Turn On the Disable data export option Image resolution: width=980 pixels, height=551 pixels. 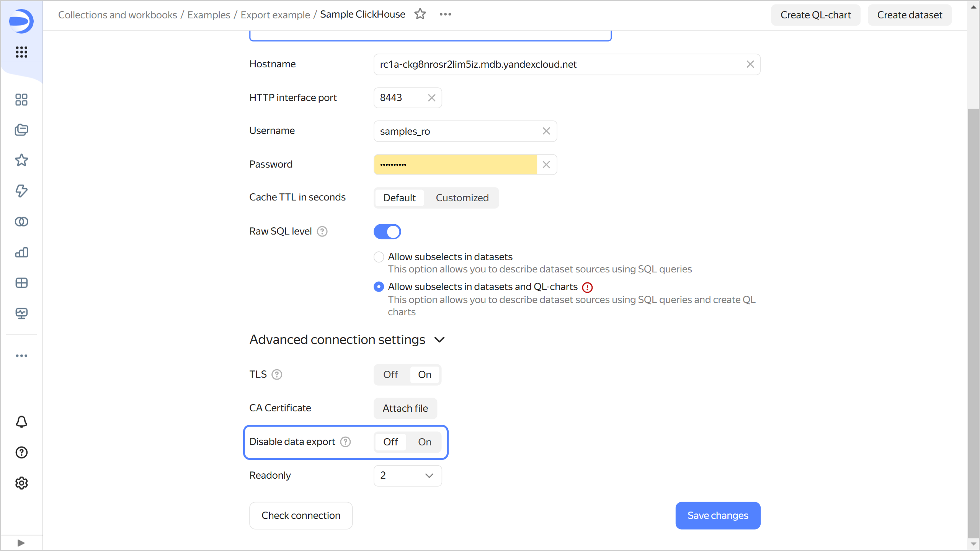pos(424,442)
